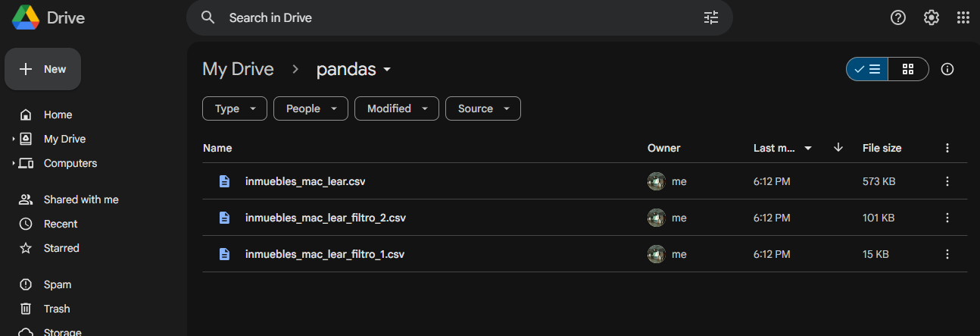Click the New button
This screenshot has width=980, height=336.
[x=43, y=69]
